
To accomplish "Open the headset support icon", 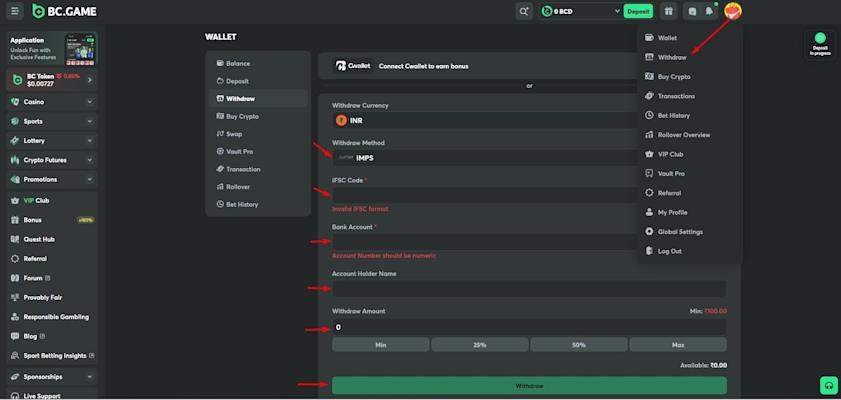I will 829,386.
